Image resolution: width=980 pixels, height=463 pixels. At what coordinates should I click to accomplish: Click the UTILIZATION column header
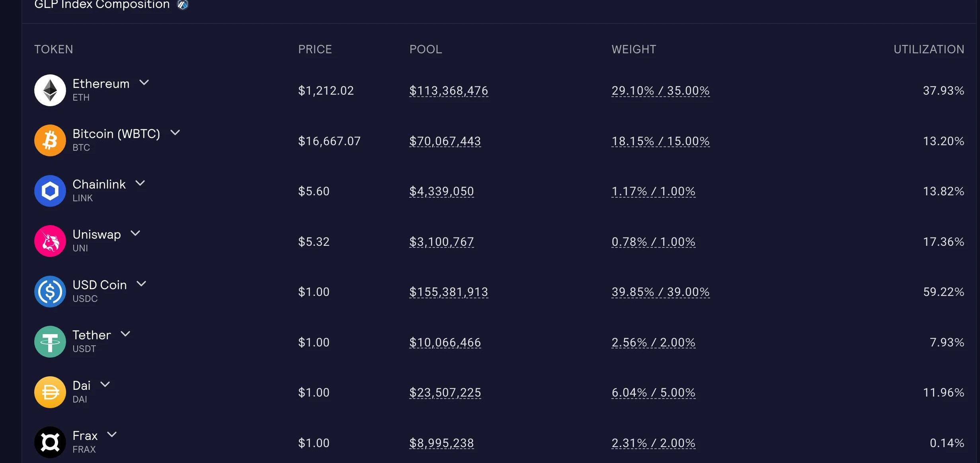[929, 49]
